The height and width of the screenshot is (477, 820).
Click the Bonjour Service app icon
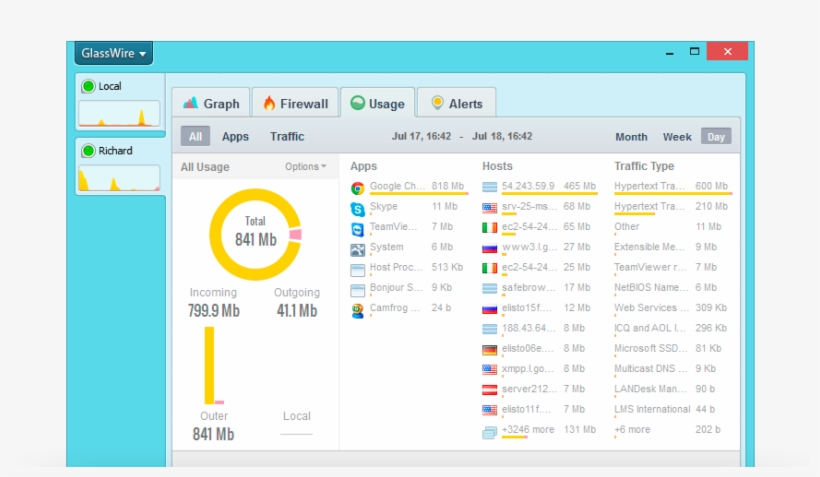(x=358, y=290)
